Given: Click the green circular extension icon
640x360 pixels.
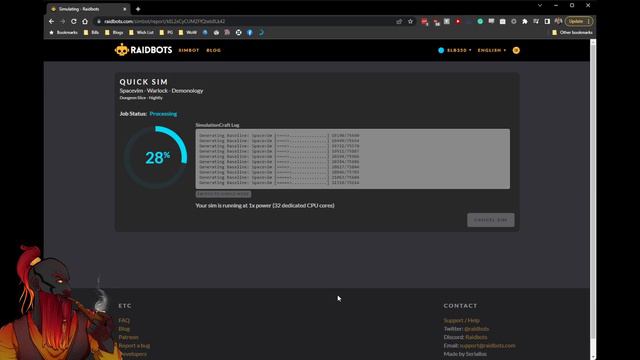Looking at the screenshot, I should click(x=480, y=21).
